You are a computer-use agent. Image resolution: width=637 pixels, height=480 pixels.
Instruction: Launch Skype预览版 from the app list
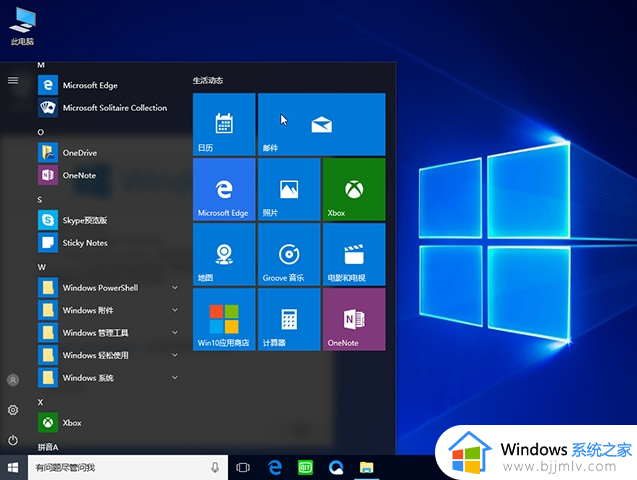click(x=108, y=220)
